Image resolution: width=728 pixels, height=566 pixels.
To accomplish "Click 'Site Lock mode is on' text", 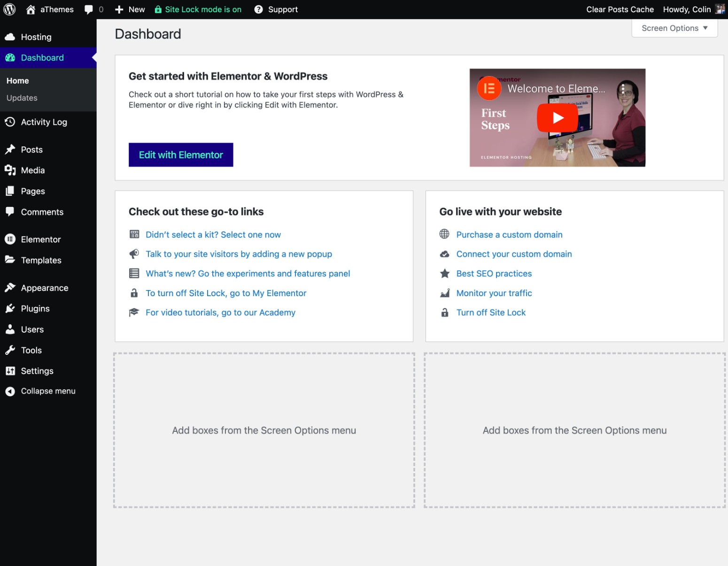I will click(203, 9).
